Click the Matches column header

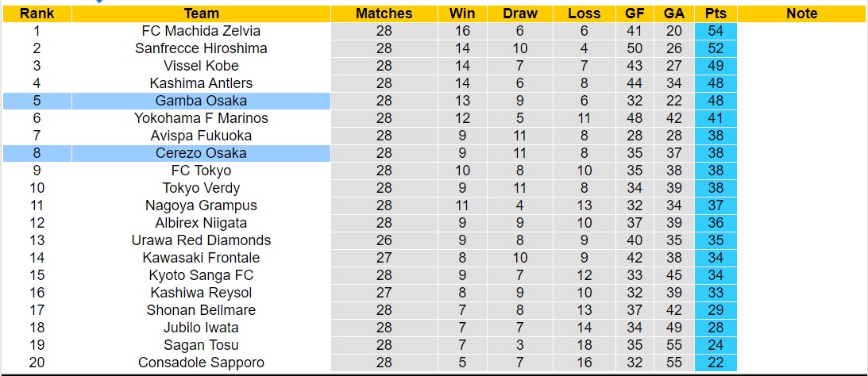[384, 13]
